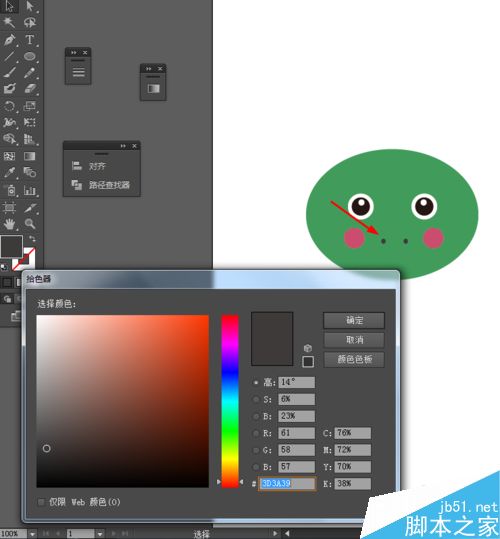Select the Eraser tool
The width and height of the screenshot is (500, 539).
[30, 89]
